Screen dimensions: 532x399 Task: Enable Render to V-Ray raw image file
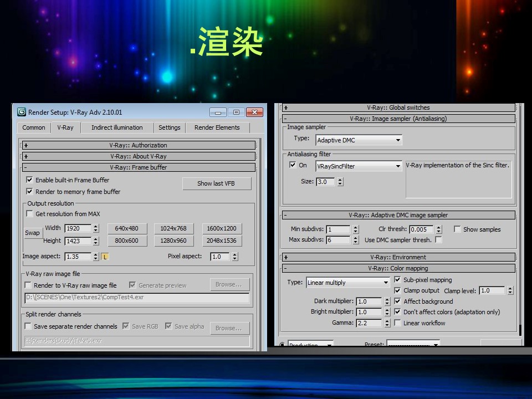pos(28,285)
